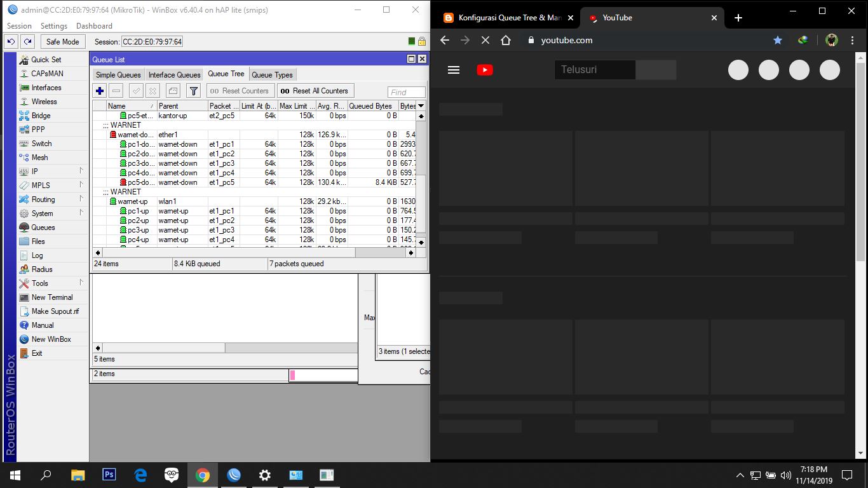
Task: Open the Filter funnel icon in Queue List
Action: click(x=194, y=91)
